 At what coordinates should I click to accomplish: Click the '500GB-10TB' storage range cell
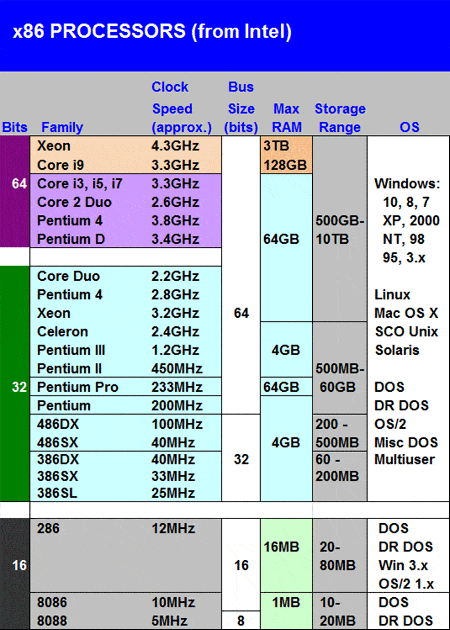[340, 230]
